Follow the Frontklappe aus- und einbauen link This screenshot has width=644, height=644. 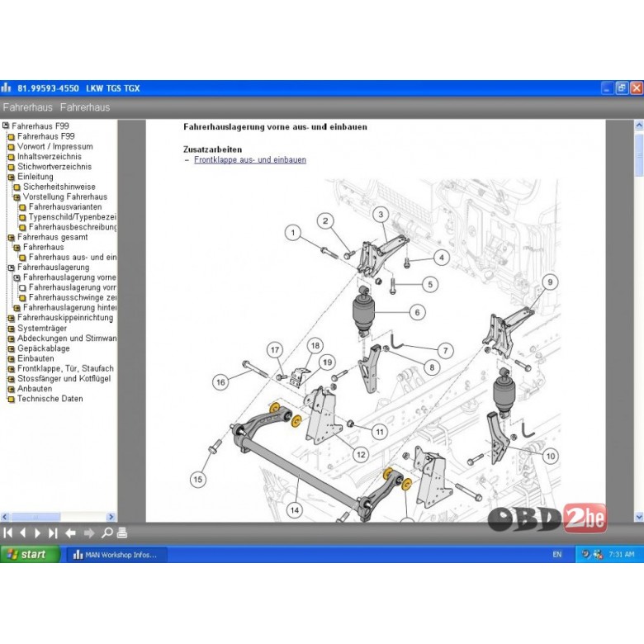pyautogui.click(x=250, y=160)
